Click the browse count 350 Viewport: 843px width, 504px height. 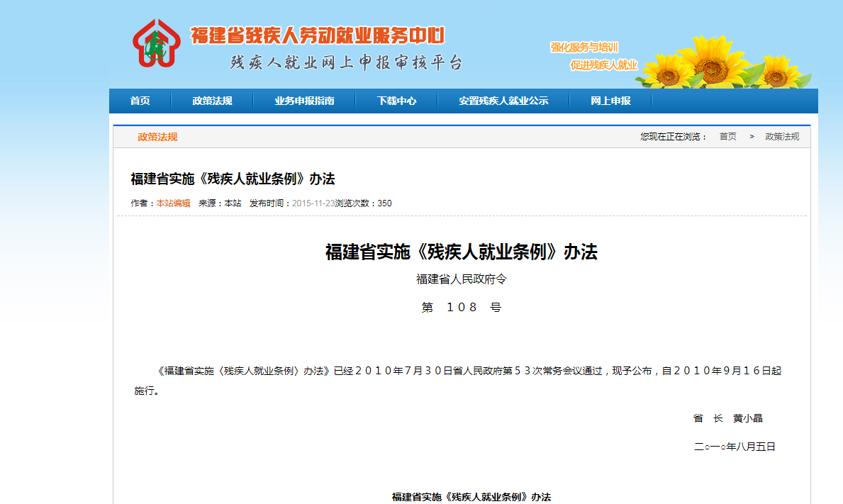(383, 202)
